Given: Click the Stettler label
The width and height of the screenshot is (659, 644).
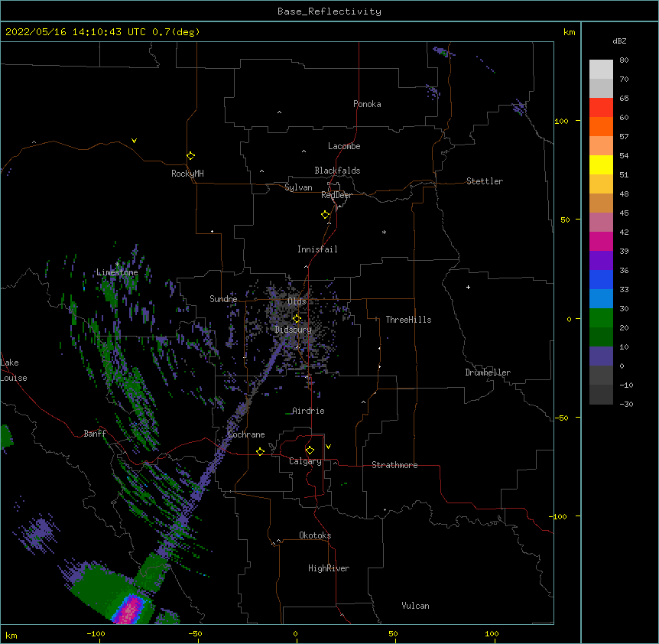Looking at the screenshot, I should coord(485,181).
